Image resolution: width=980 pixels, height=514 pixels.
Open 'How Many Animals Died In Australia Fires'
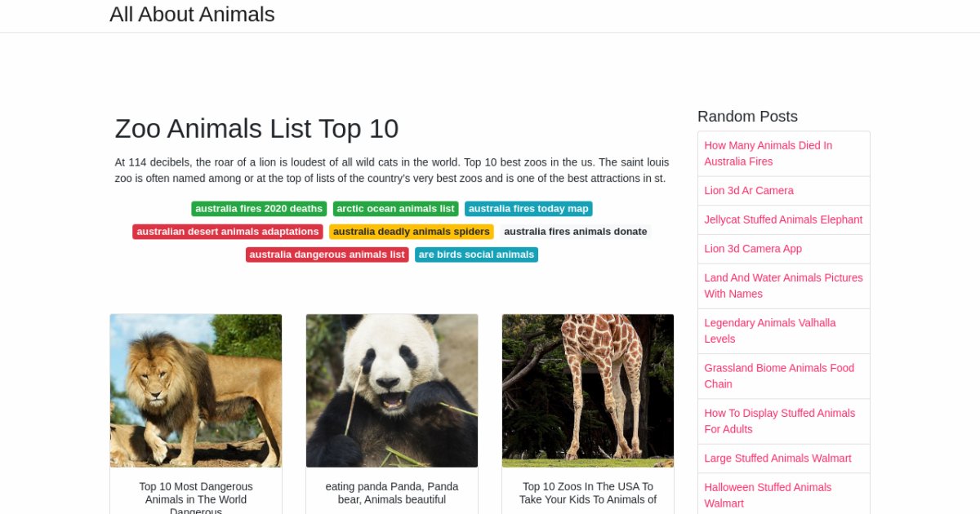768,153
